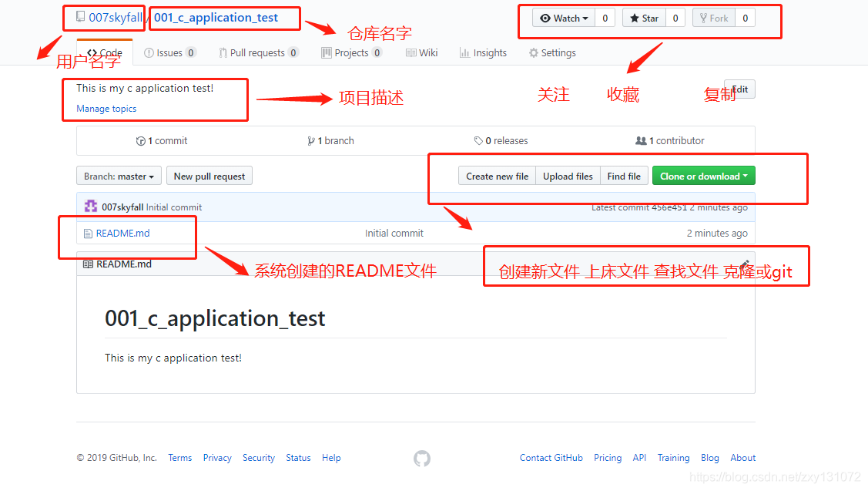Click Initial commit message in README.md row

click(394, 234)
